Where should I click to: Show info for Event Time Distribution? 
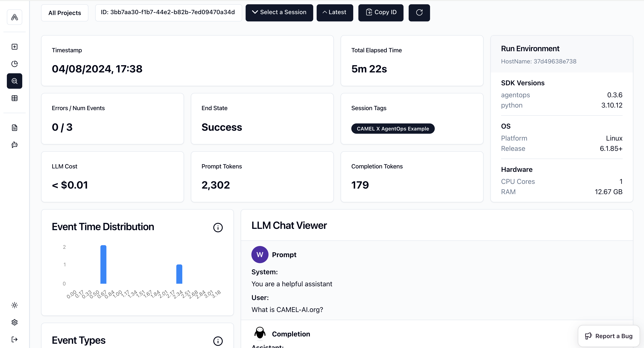pyautogui.click(x=218, y=228)
